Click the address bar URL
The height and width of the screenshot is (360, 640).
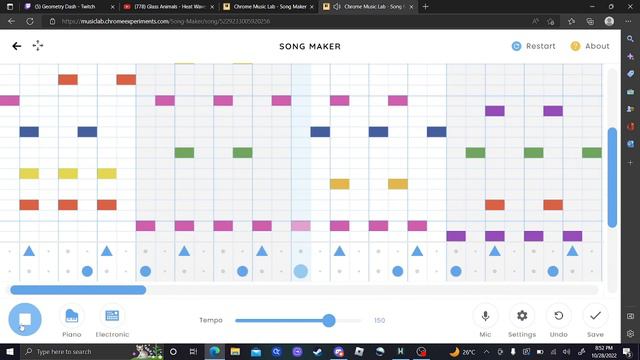click(x=166, y=21)
